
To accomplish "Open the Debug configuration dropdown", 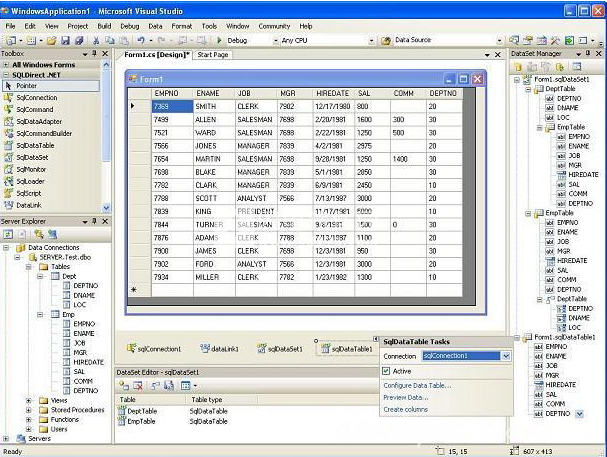I will (x=276, y=41).
